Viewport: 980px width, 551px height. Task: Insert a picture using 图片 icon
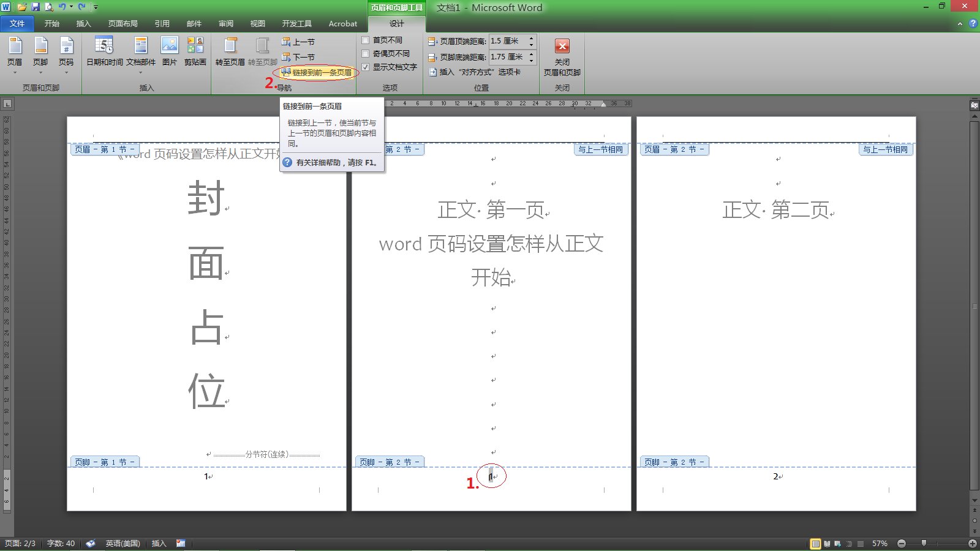pyautogui.click(x=169, y=52)
